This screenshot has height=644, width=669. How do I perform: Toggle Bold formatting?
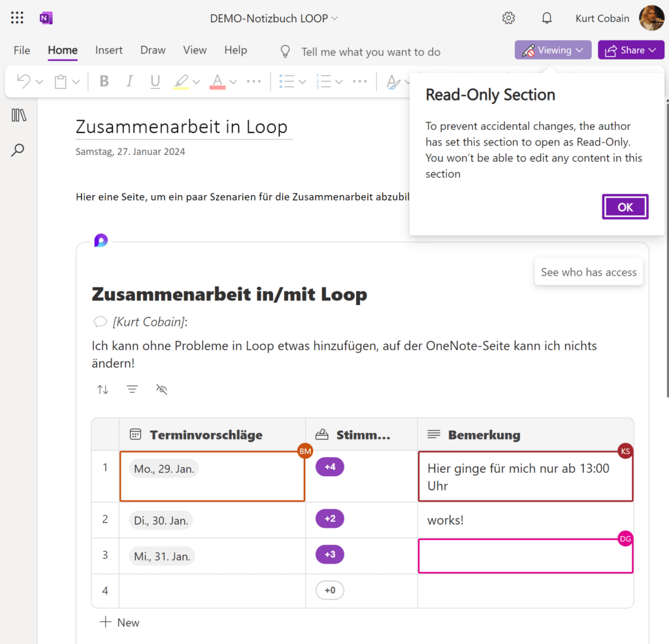104,81
